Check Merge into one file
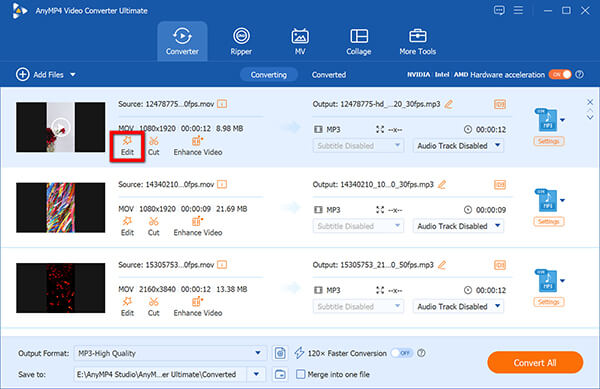The height and width of the screenshot is (389, 600). [x=301, y=374]
